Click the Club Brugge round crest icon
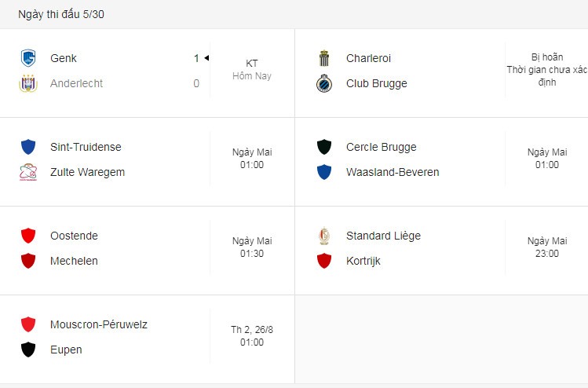The width and height of the screenshot is (588, 388). [x=324, y=83]
